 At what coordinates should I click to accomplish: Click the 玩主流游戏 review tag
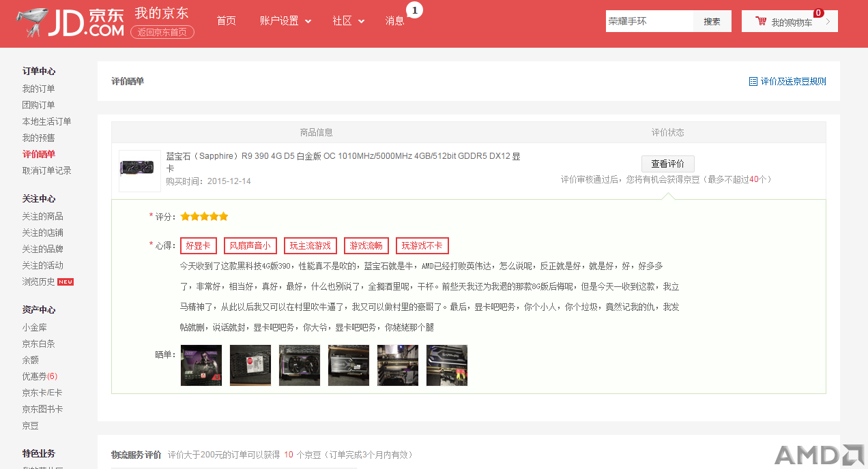tap(310, 246)
